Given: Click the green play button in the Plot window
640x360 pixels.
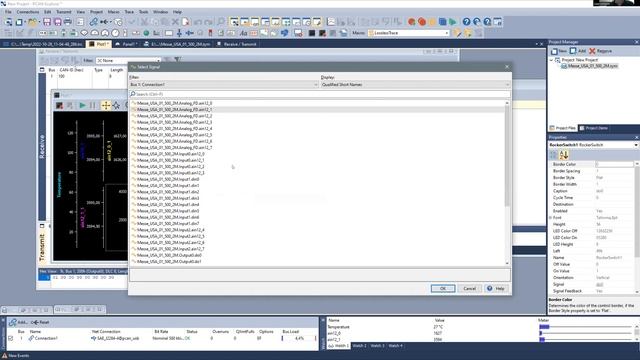Looking at the screenshot, I should click(x=82, y=105).
